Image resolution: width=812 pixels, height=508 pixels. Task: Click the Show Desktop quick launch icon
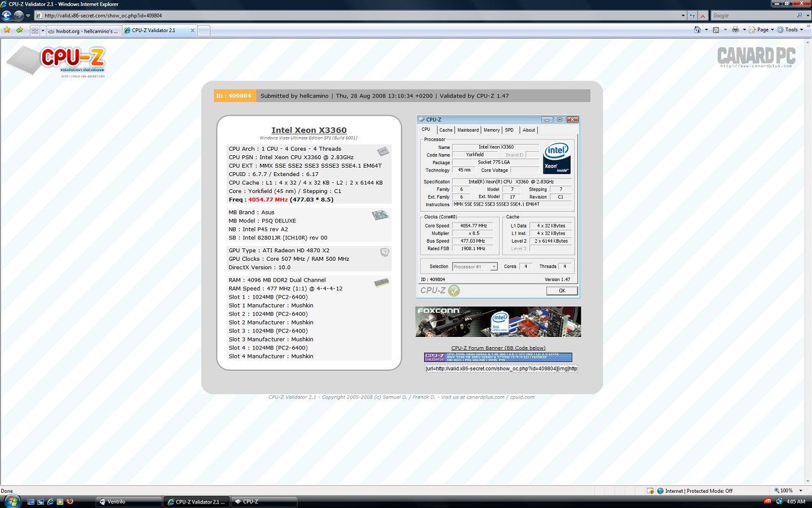click(31, 501)
